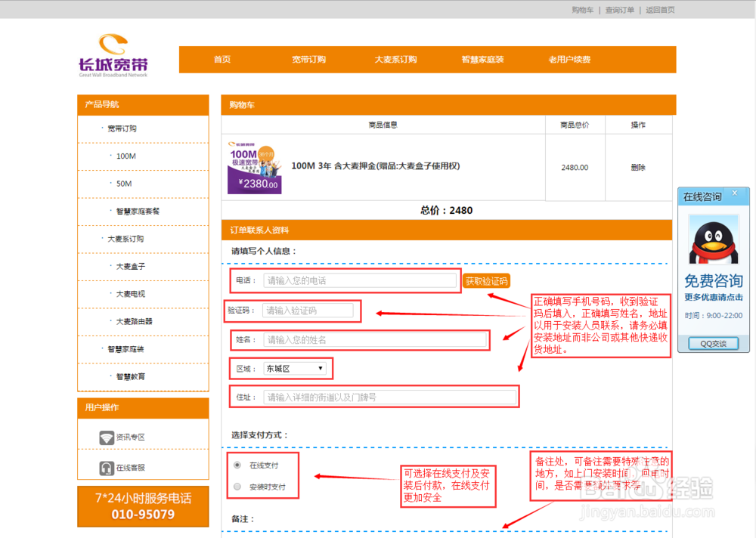Image resolution: width=756 pixels, height=538 pixels.
Task: Select 50M in the sidebar navigation
Action: (x=125, y=184)
